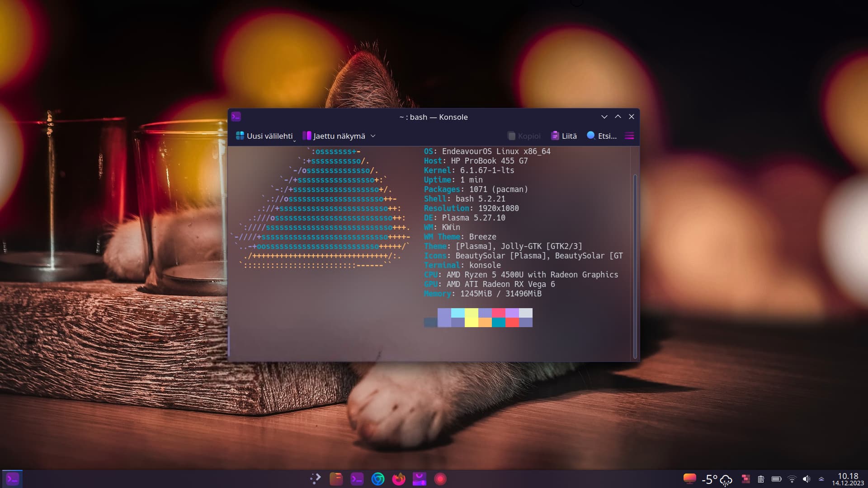
Task: Open the weather widget showing -5°
Action: pyautogui.click(x=717, y=479)
